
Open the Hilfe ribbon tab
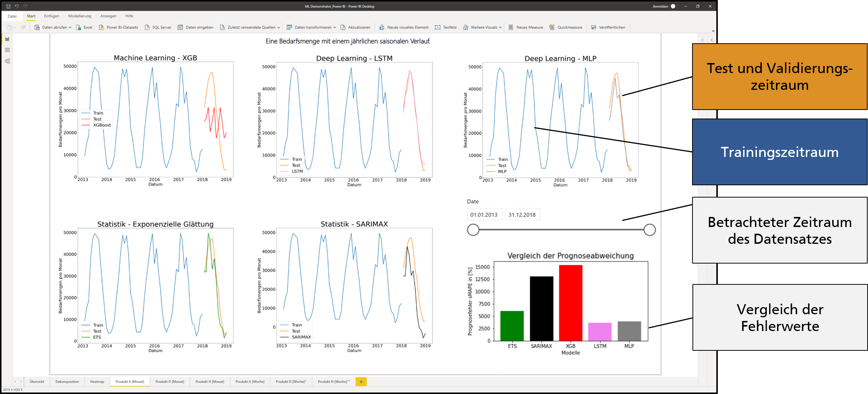[129, 16]
